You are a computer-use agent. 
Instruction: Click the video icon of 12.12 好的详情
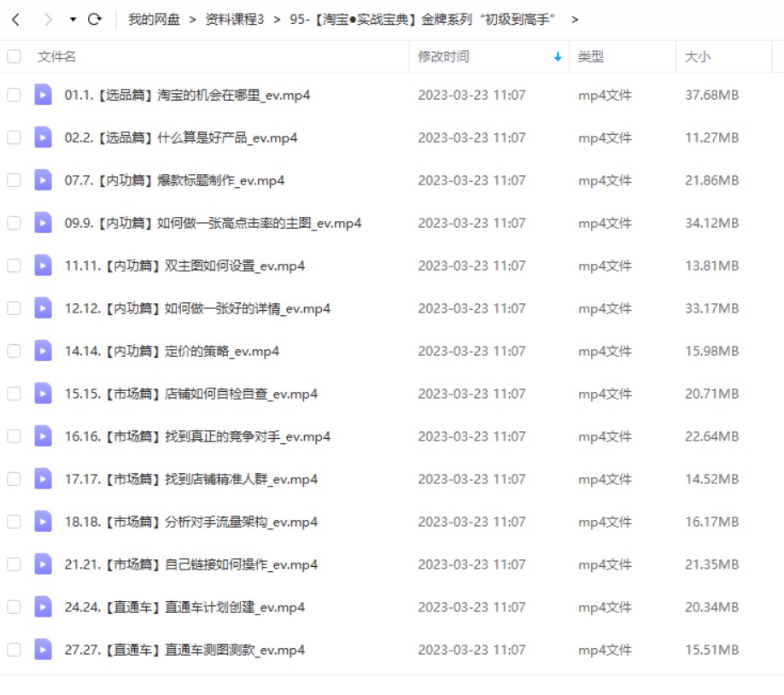click(x=43, y=308)
